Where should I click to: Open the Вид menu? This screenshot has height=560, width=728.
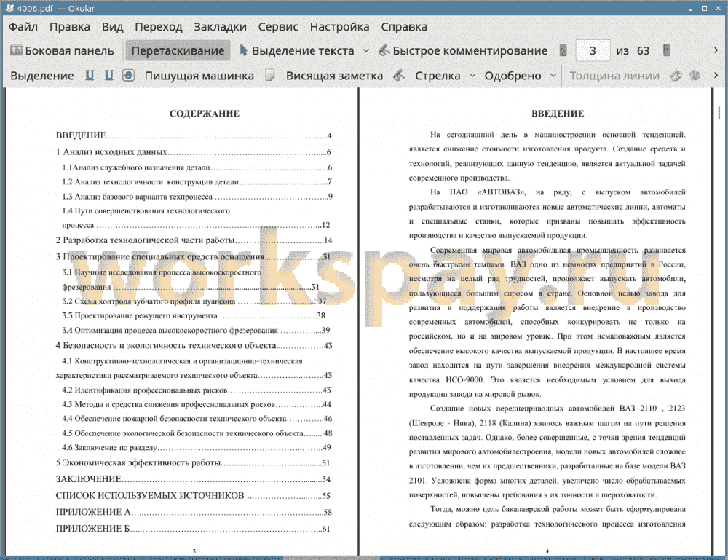(112, 27)
